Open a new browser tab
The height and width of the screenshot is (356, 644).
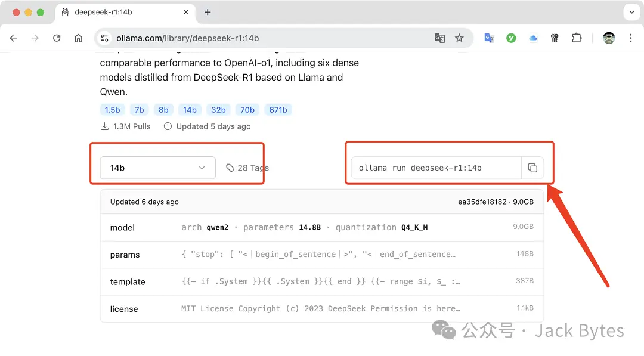(208, 12)
